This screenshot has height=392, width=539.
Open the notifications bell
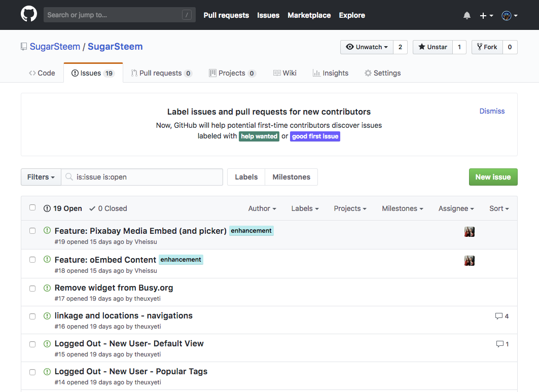(x=467, y=16)
